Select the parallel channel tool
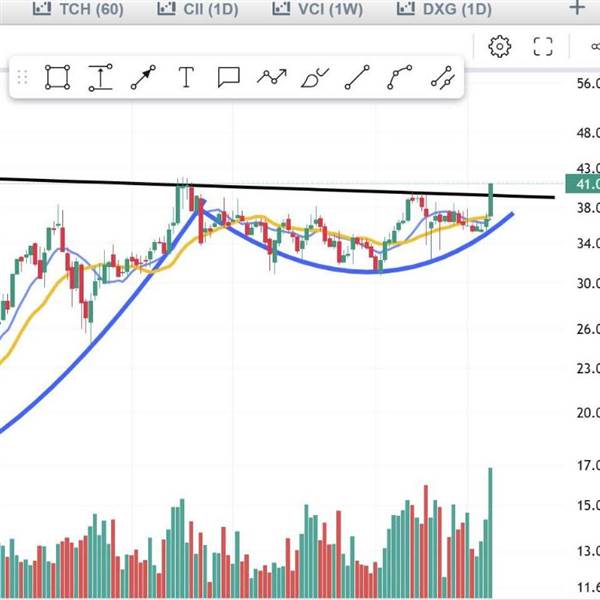This screenshot has width=600, height=600. click(443, 78)
